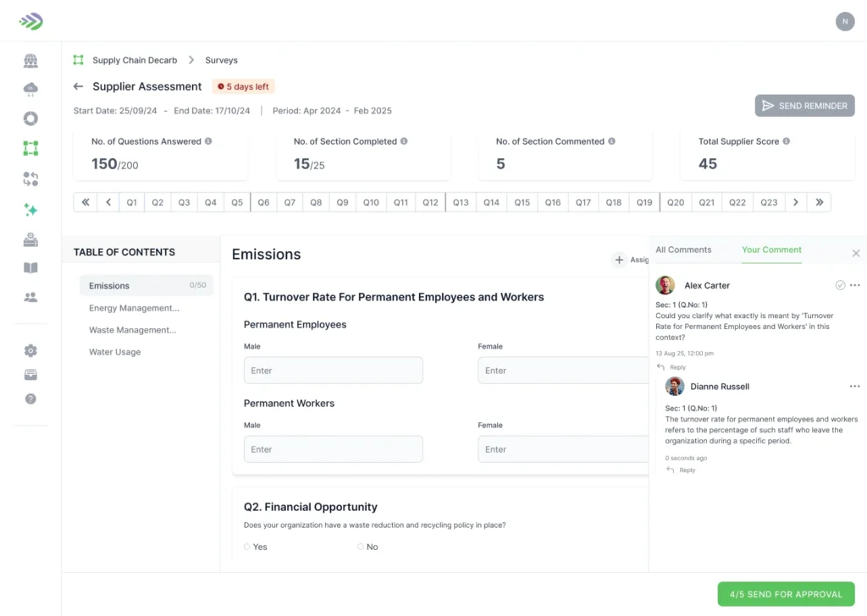867x616 pixels.
Task: Go to question Q12 in pagination
Action: point(430,202)
